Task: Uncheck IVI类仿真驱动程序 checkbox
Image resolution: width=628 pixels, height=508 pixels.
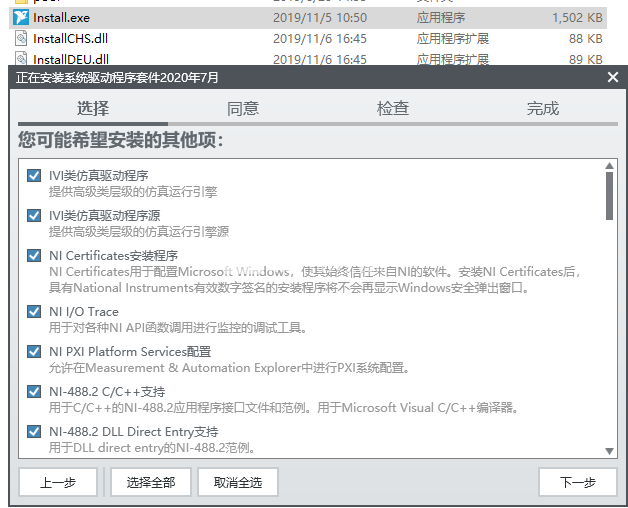Action: pos(34,175)
